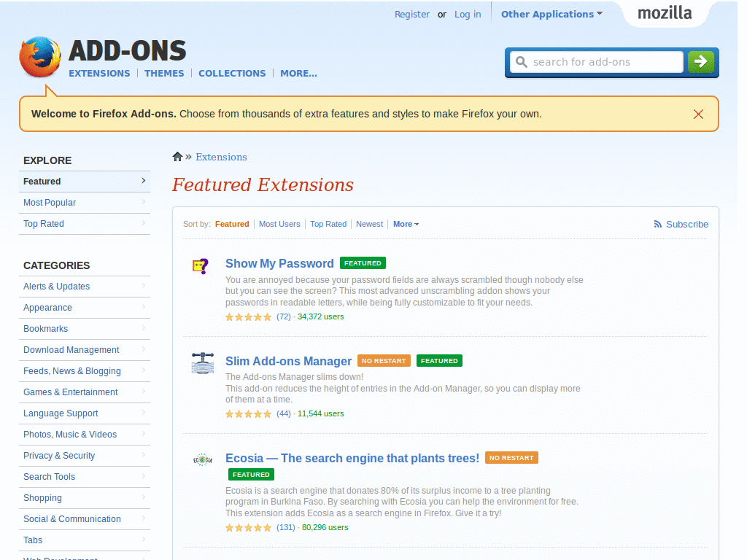Click the magnifying glass search icon

(521, 62)
